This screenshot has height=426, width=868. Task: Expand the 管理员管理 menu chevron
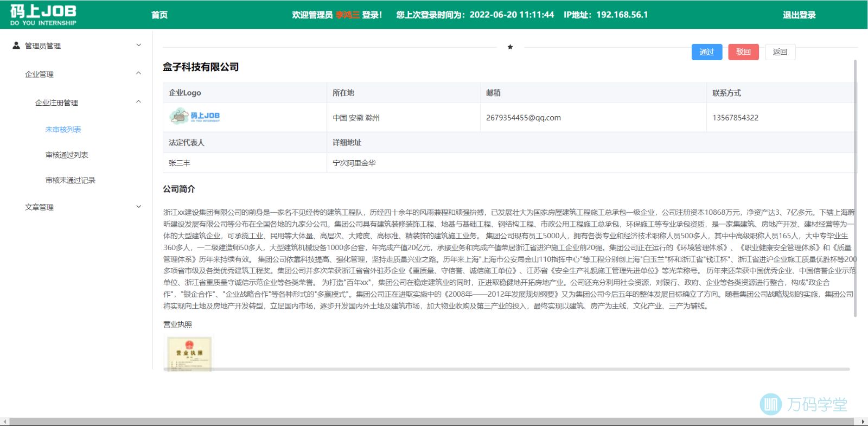coord(139,45)
